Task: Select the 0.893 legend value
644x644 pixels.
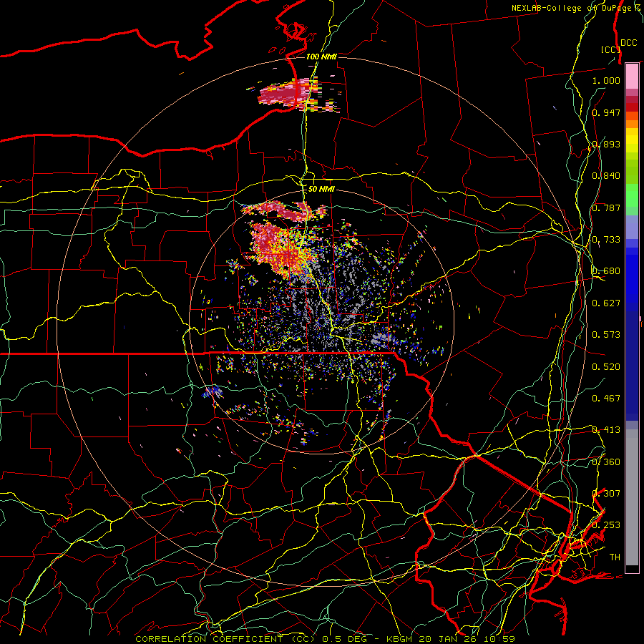Action: 606,144
